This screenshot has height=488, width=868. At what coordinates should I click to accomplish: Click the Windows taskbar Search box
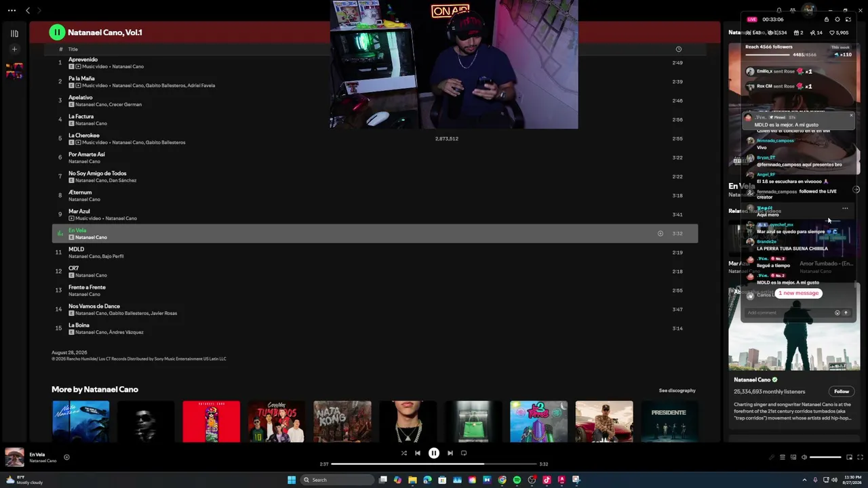coord(338,480)
